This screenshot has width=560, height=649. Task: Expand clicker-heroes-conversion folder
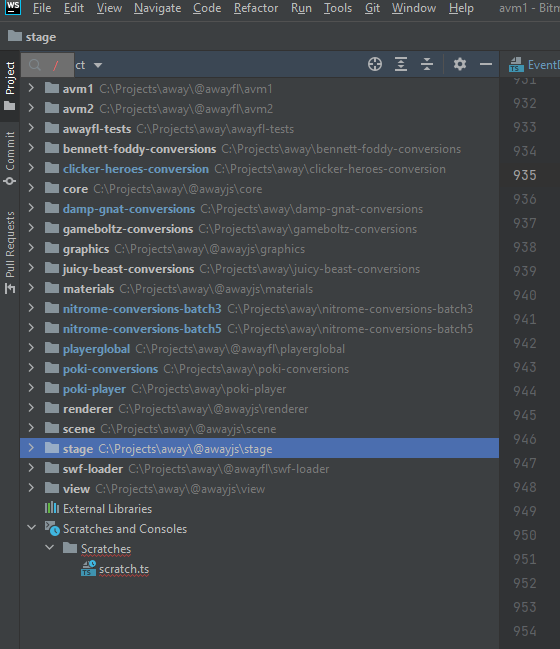(31, 168)
